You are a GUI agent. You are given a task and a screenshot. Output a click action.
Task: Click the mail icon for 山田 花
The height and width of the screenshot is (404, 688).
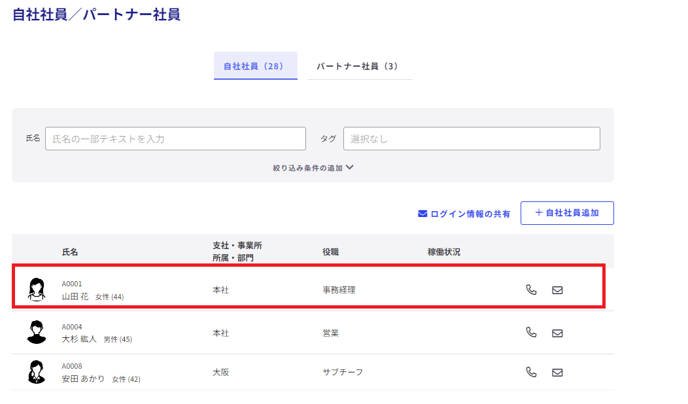(557, 290)
